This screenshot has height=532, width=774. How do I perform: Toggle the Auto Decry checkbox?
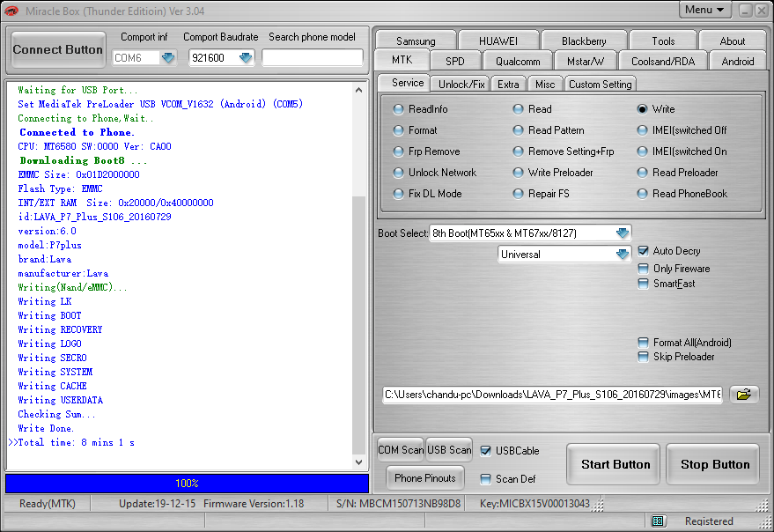point(643,251)
